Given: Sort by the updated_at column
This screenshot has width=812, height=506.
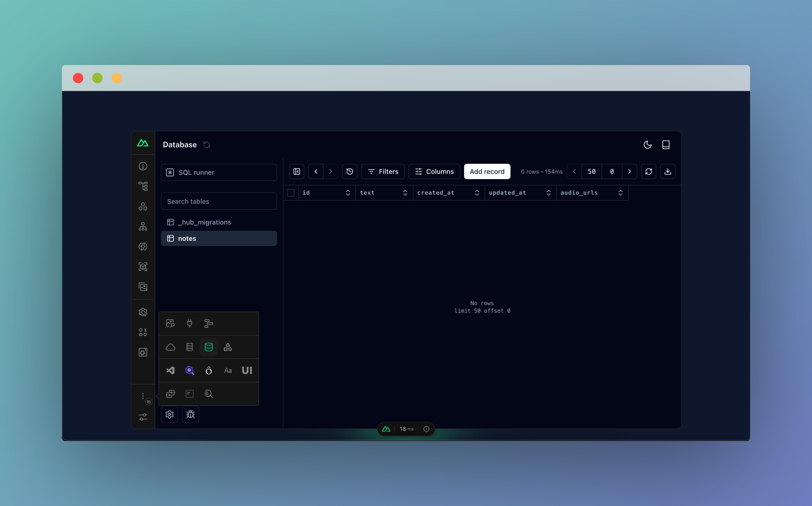Looking at the screenshot, I should [548, 193].
